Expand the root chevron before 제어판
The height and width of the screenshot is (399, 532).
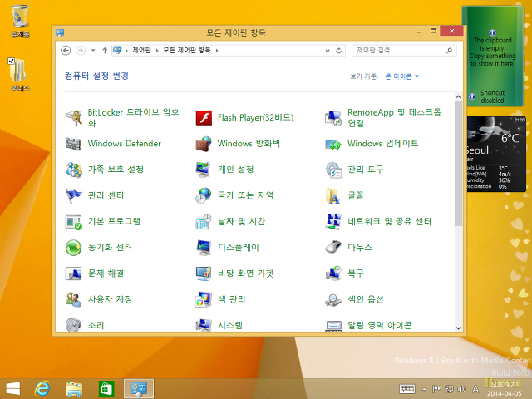pos(126,51)
